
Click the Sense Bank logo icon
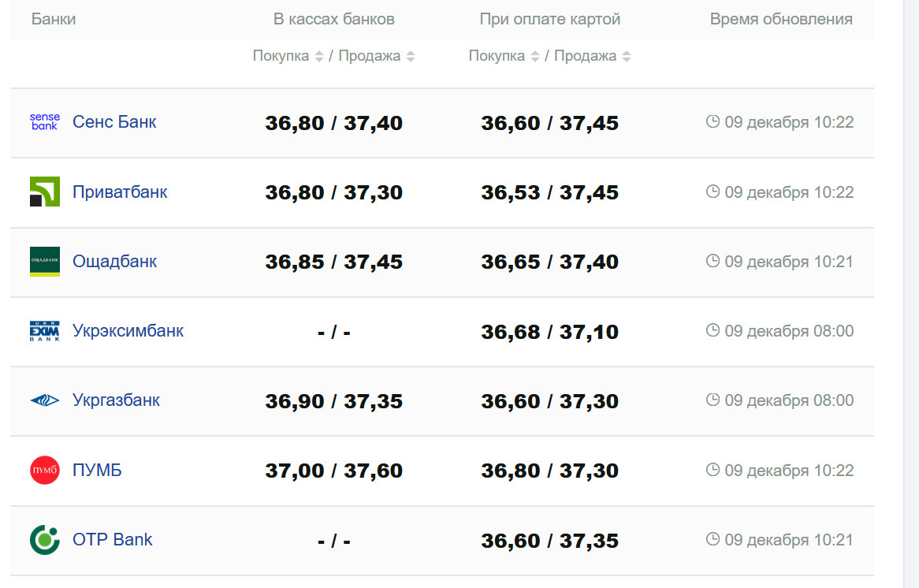click(x=45, y=122)
